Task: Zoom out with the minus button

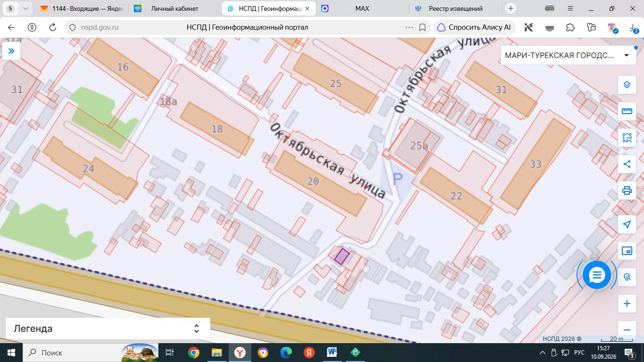Action: 627,330
